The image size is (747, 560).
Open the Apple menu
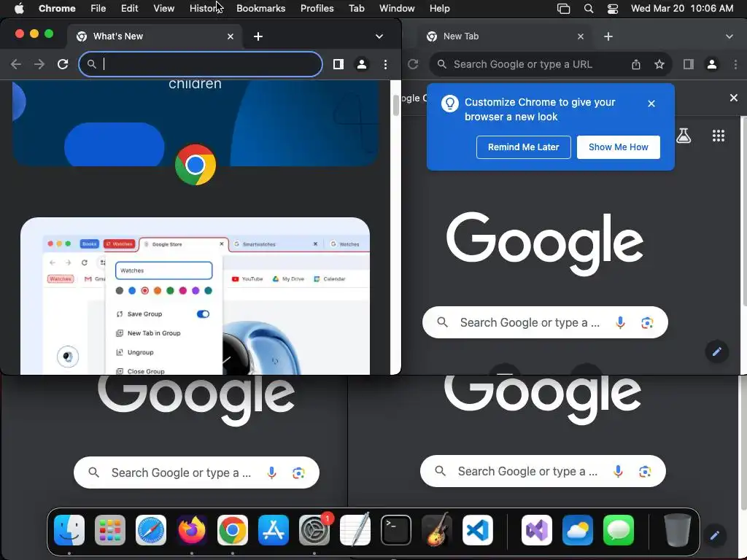tap(19, 9)
